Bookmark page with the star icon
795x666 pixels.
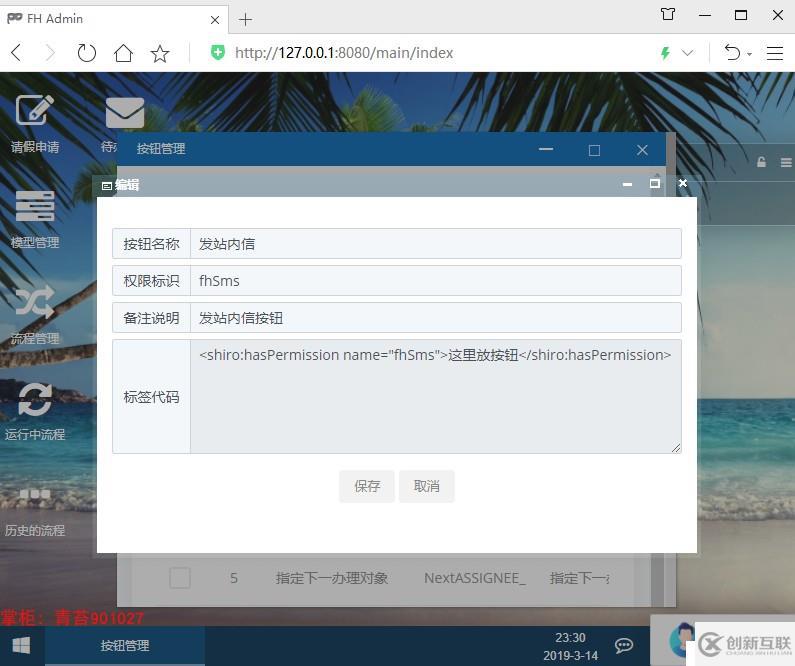pos(160,53)
